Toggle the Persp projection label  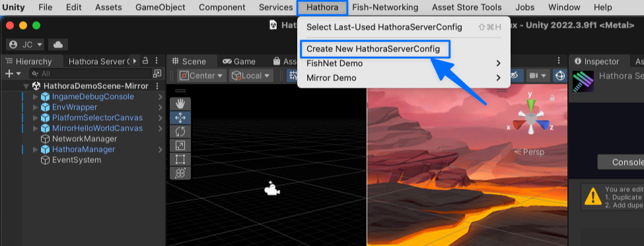[x=530, y=152]
